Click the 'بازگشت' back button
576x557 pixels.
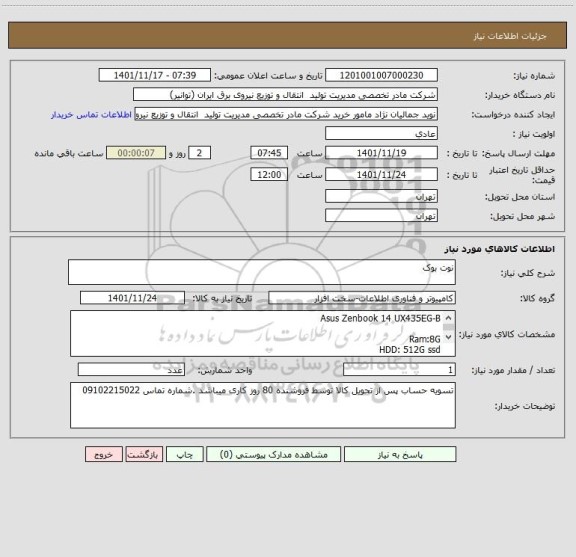pos(144,454)
